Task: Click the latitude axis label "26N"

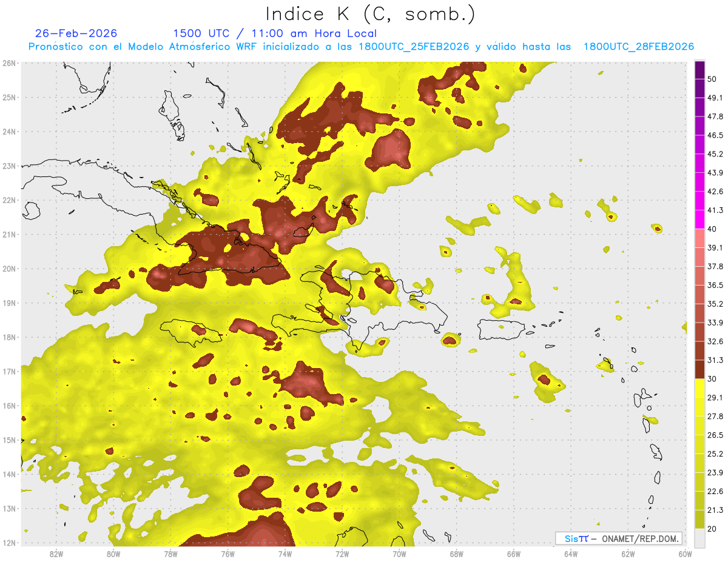Action: point(9,63)
